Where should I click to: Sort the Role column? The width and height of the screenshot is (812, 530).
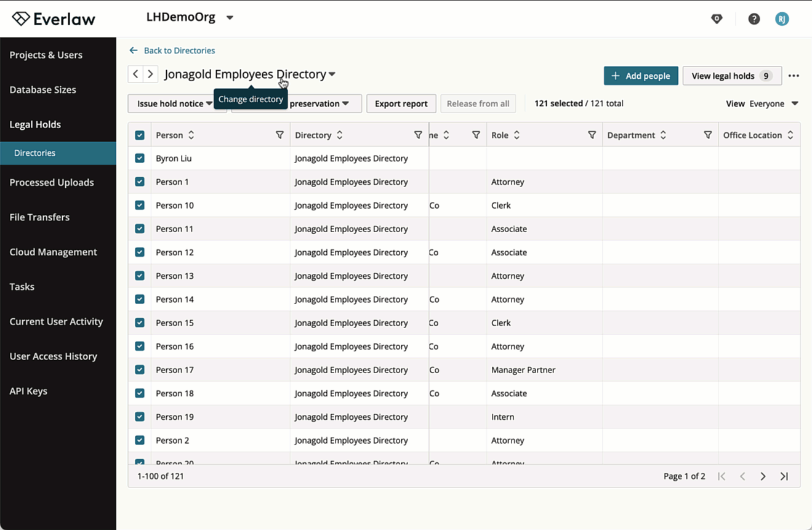click(x=517, y=135)
